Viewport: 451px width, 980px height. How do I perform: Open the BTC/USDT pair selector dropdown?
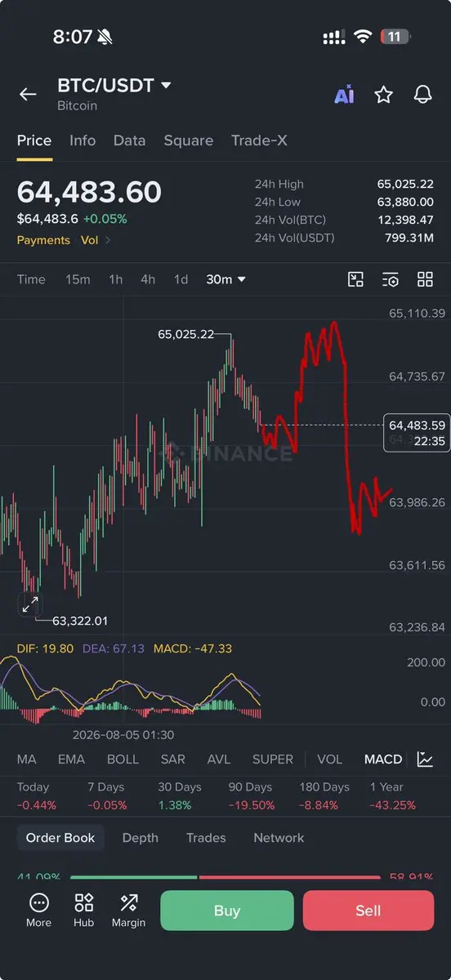tap(114, 86)
